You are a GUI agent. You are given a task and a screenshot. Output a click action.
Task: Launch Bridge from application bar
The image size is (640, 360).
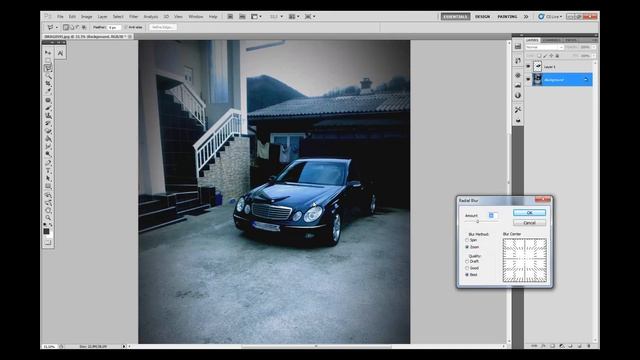coord(230,17)
